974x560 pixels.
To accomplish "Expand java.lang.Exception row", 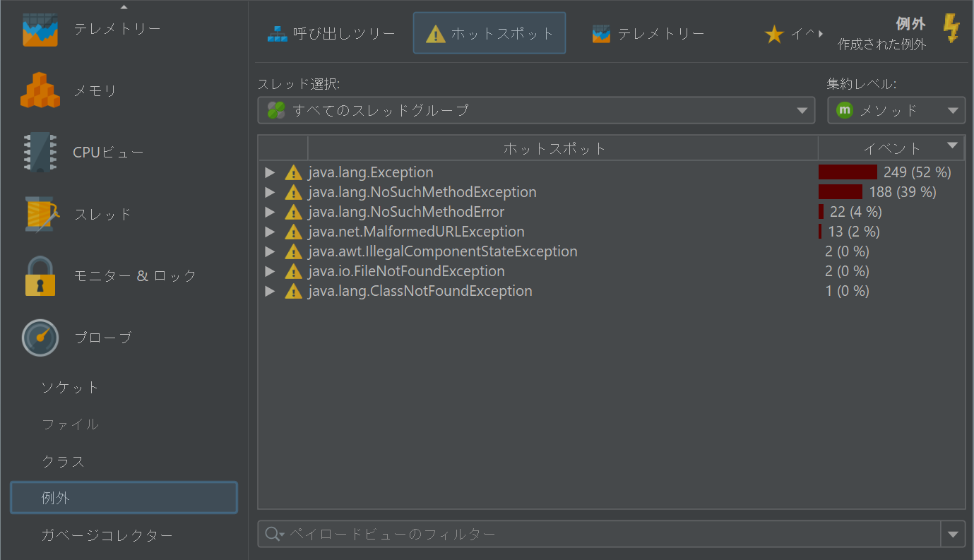I will (269, 172).
